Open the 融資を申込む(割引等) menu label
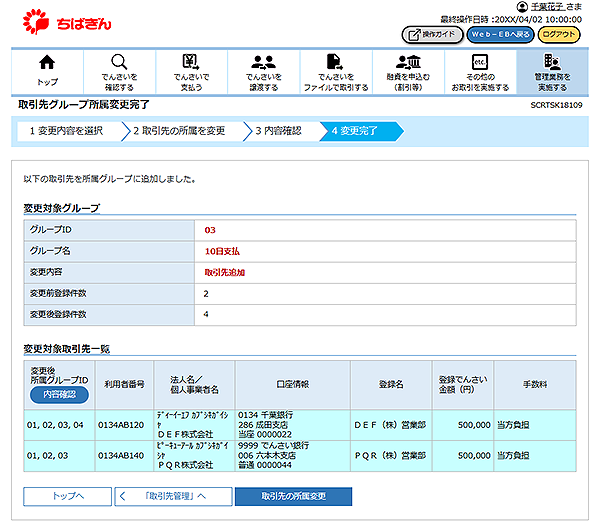 (x=408, y=82)
